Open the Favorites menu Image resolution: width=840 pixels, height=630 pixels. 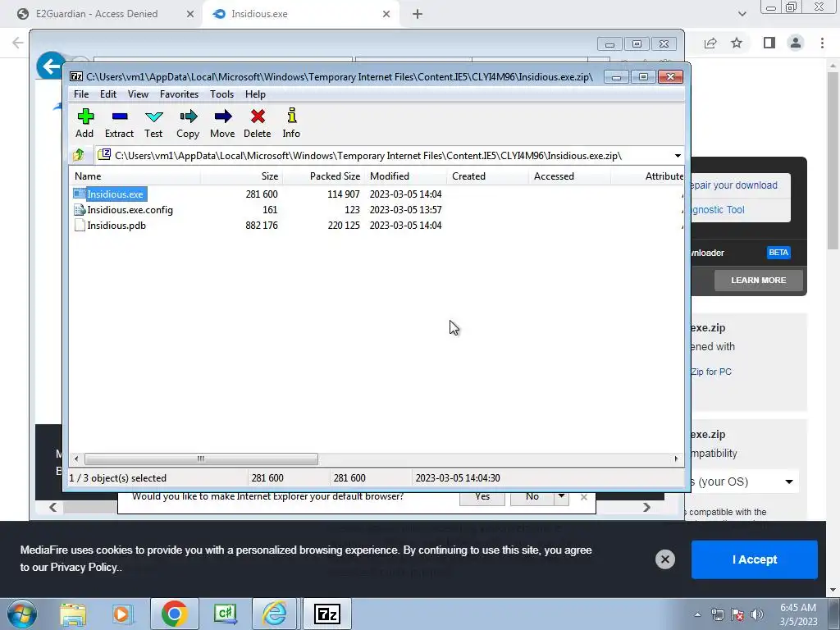tap(180, 94)
